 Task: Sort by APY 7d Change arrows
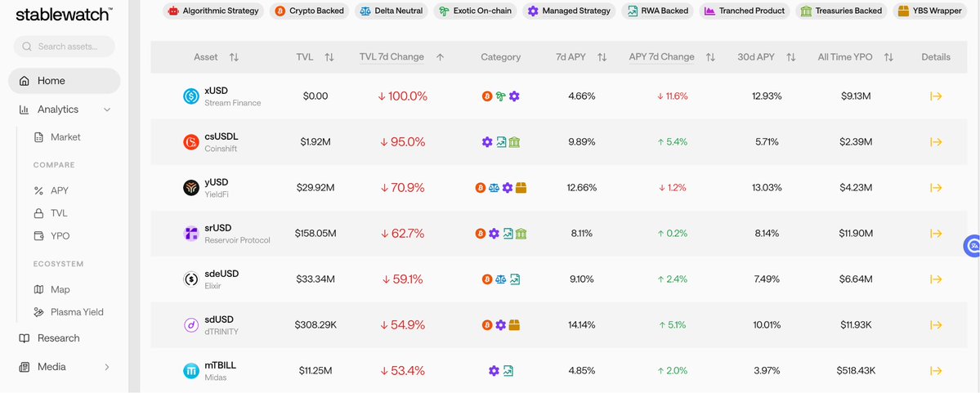point(710,57)
